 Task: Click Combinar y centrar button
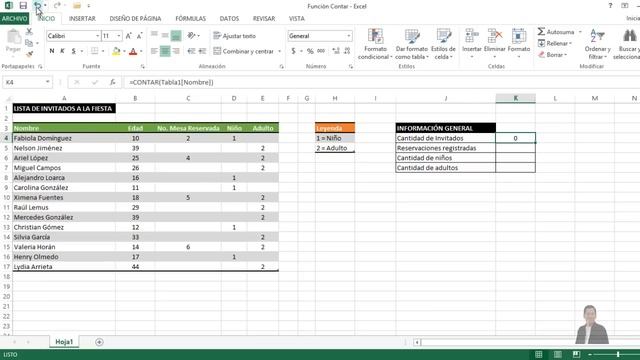244,51
